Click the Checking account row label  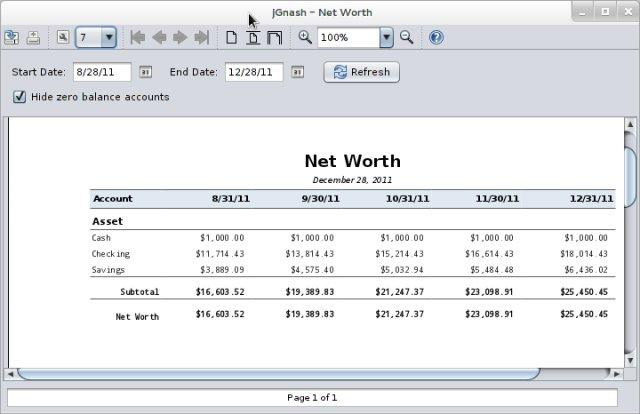tap(111, 254)
